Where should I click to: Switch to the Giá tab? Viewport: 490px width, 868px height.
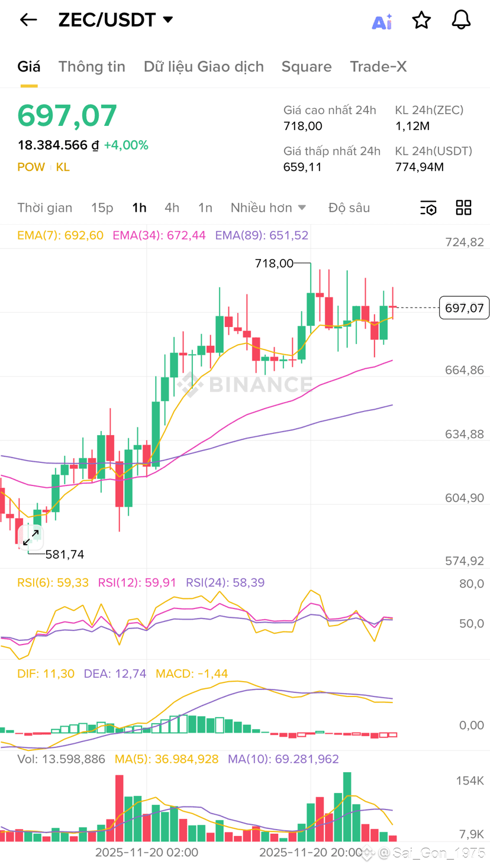[29, 67]
